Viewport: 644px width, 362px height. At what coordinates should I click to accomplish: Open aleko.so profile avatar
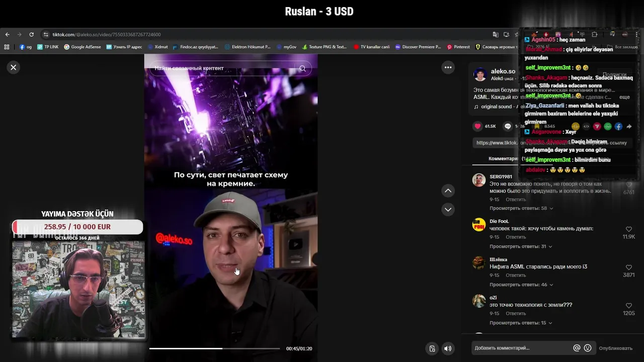pyautogui.click(x=480, y=74)
